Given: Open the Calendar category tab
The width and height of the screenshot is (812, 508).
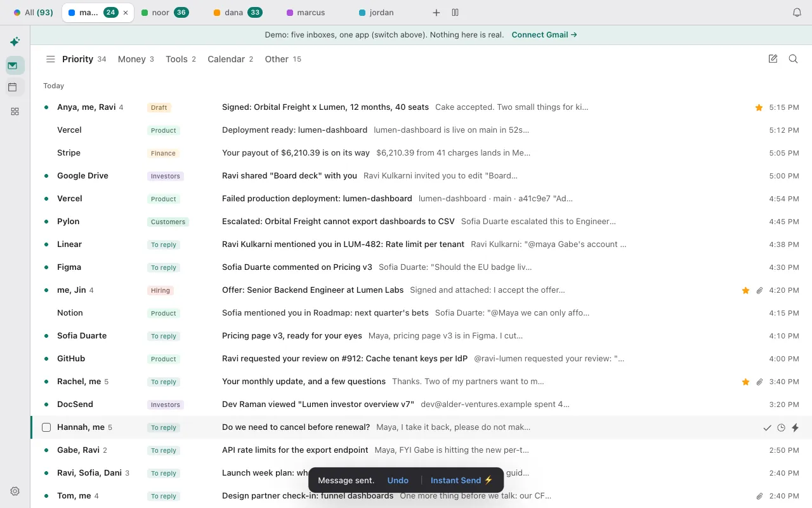Looking at the screenshot, I should (230, 59).
